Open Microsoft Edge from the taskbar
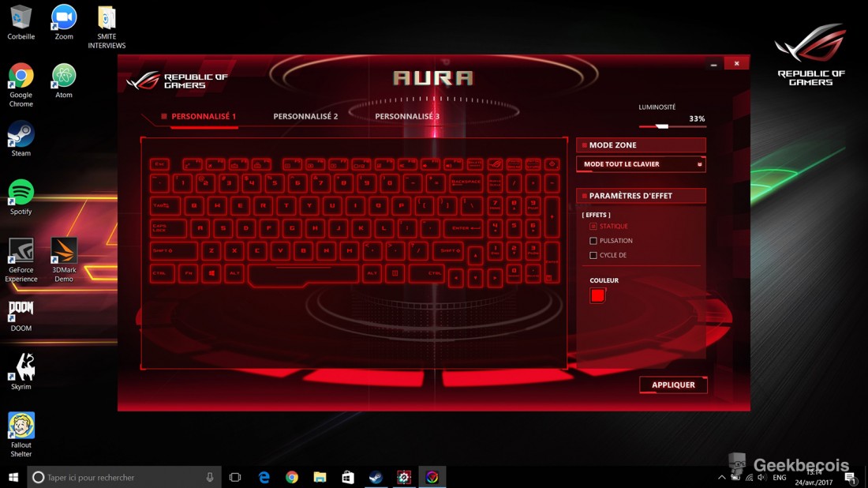 (264, 477)
